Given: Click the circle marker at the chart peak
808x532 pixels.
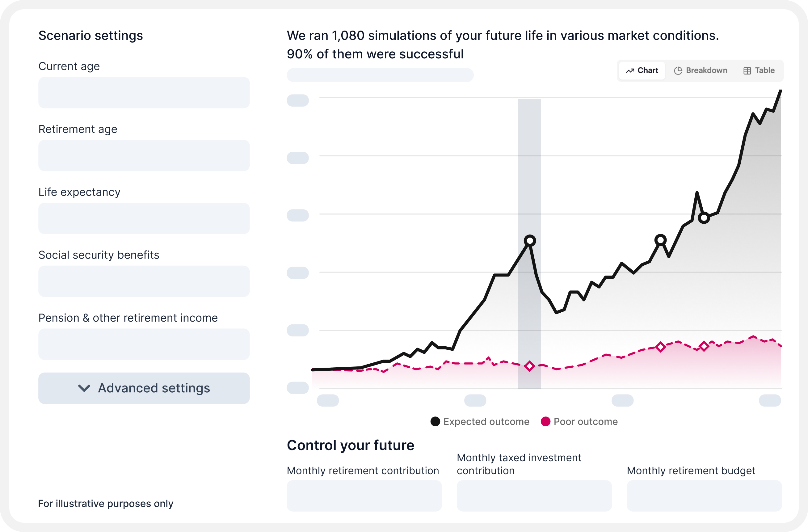Looking at the screenshot, I should coord(530,240).
